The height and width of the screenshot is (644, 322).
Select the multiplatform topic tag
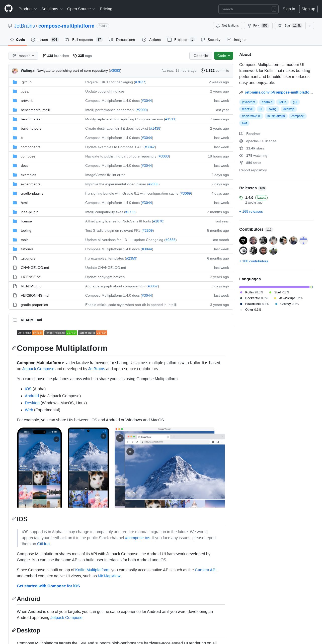[x=276, y=116]
